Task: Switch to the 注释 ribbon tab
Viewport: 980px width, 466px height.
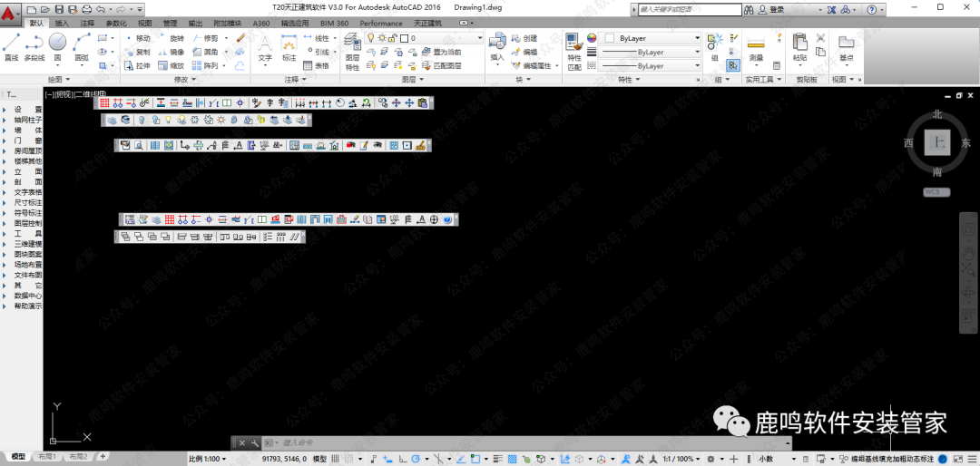Action: tap(87, 23)
